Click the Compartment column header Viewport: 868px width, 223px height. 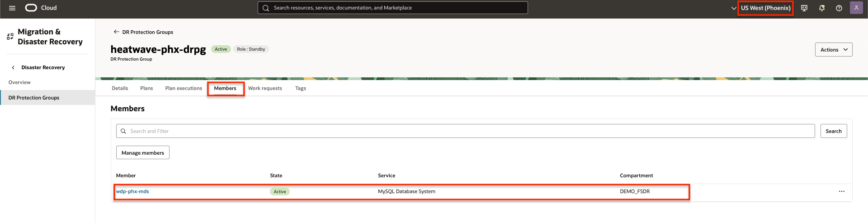[637, 176]
